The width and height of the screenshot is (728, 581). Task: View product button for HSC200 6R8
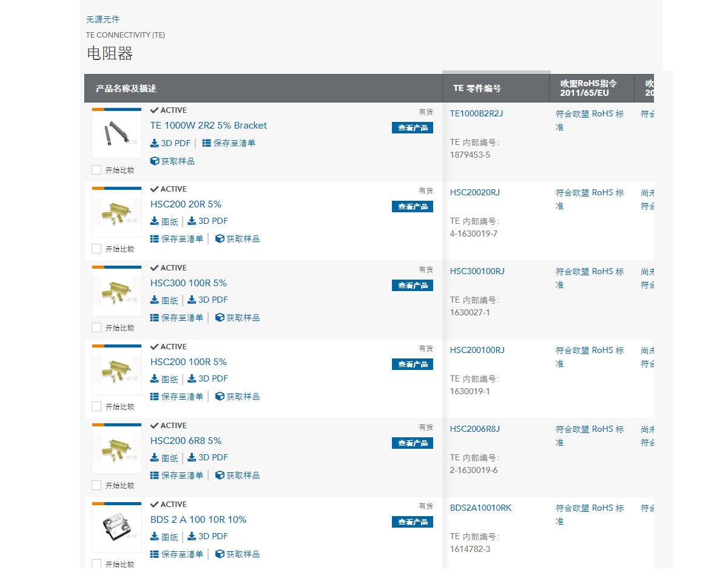pyautogui.click(x=413, y=443)
